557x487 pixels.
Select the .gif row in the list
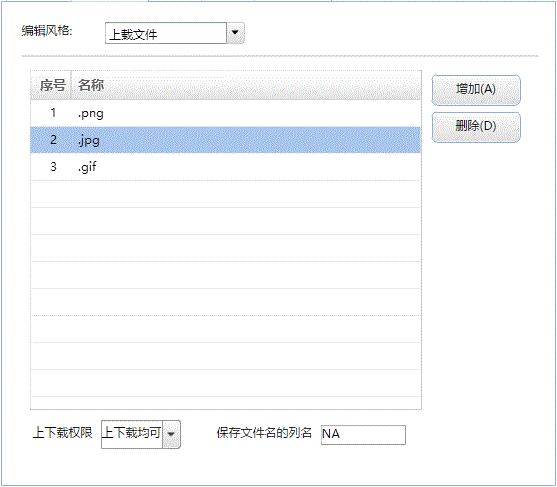[x=226, y=167]
